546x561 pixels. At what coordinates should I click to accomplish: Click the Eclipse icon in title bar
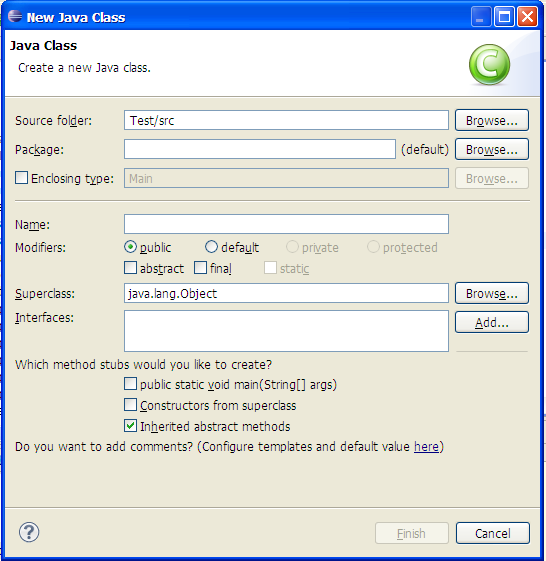coord(15,16)
